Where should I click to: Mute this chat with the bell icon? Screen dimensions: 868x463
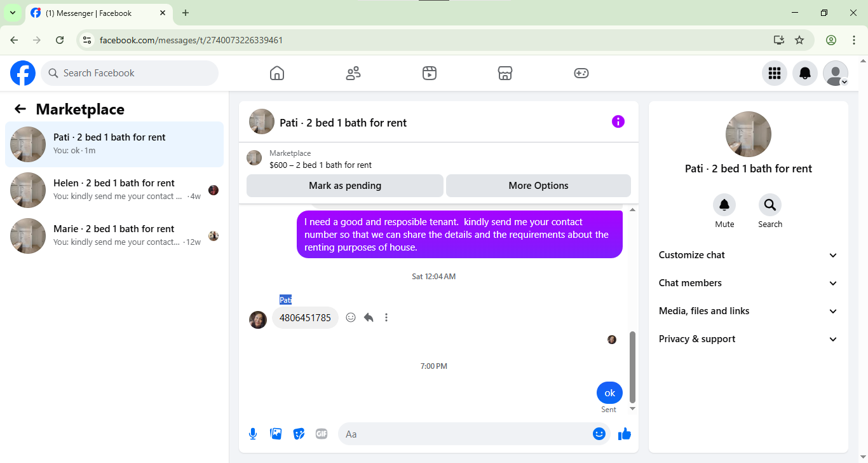click(x=724, y=205)
